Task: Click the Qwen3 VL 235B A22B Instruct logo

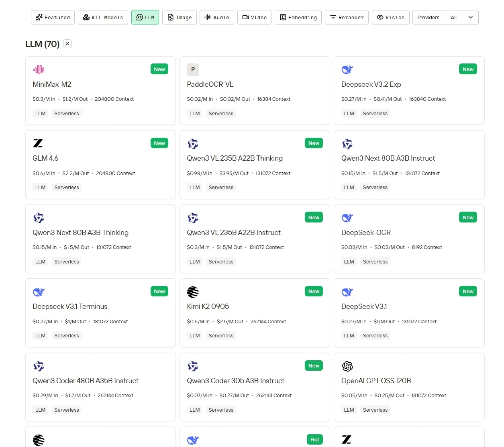Action: [193, 218]
